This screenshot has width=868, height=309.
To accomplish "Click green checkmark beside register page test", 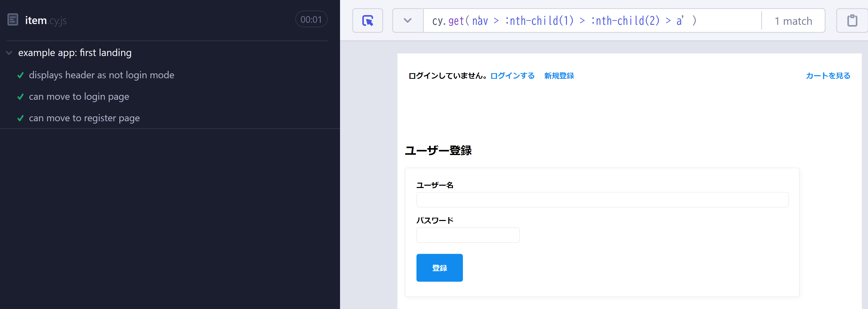I will point(20,118).
